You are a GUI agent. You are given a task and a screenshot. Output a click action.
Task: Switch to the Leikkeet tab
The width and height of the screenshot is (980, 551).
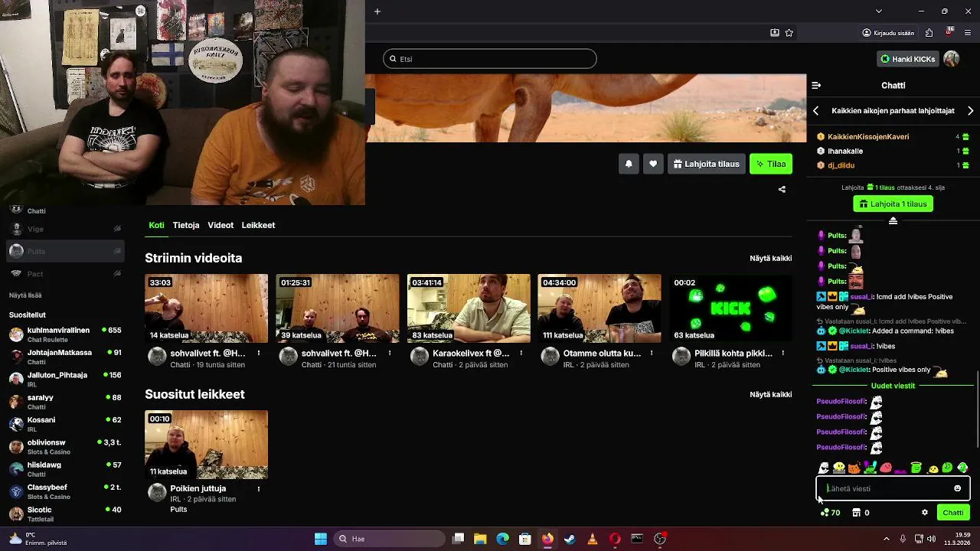point(258,225)
